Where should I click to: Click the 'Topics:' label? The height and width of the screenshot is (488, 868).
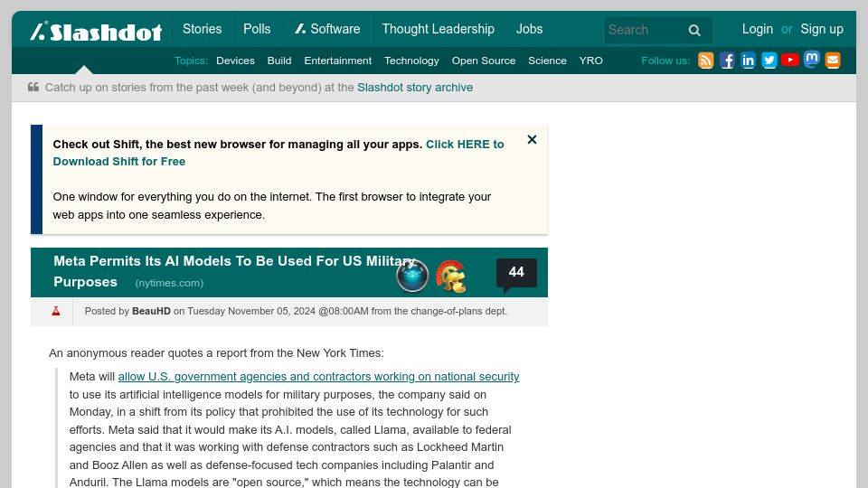(191, 61)
